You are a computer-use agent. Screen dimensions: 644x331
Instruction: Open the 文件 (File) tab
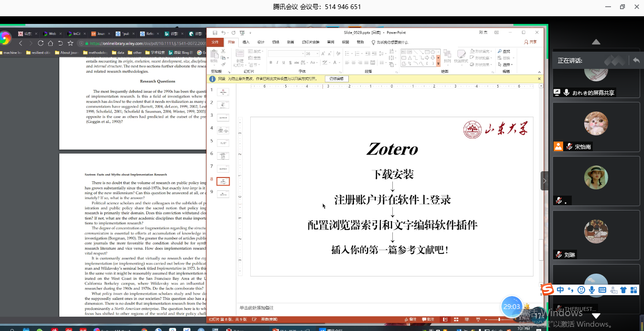(x=215, y=42)
